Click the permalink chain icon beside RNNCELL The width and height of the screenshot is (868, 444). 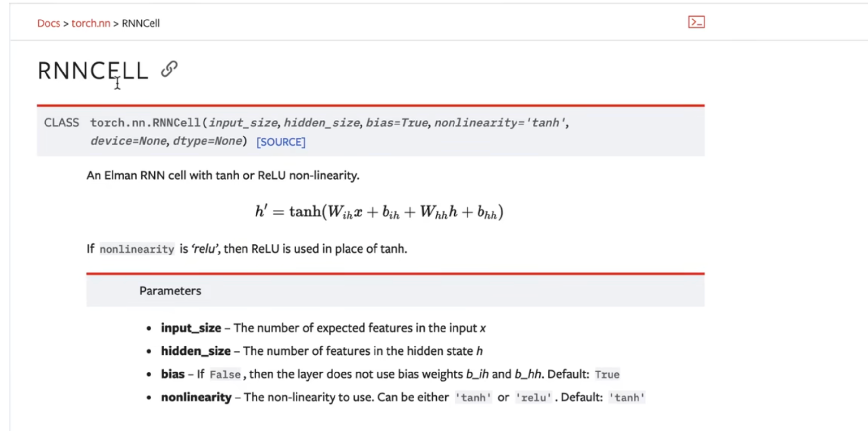pyautogui.click(x=169, y=70)
